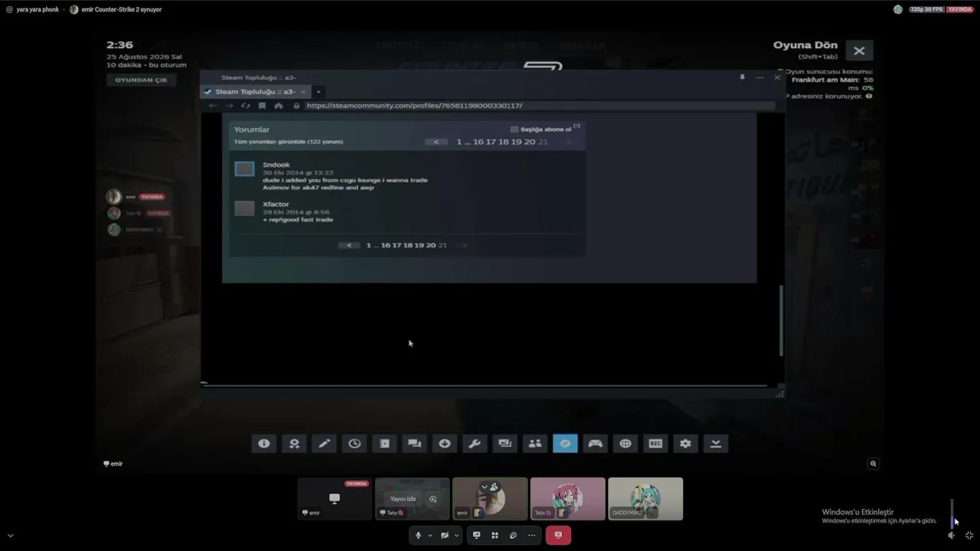Select emir's live stream tile
The image size is (980, 551).
335,499
